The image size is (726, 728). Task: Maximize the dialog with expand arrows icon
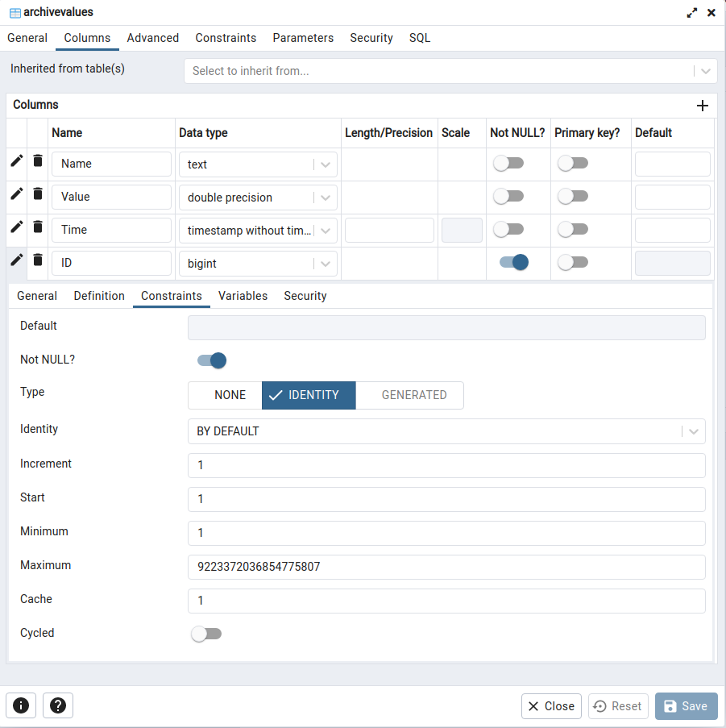(x=691, y=13)
